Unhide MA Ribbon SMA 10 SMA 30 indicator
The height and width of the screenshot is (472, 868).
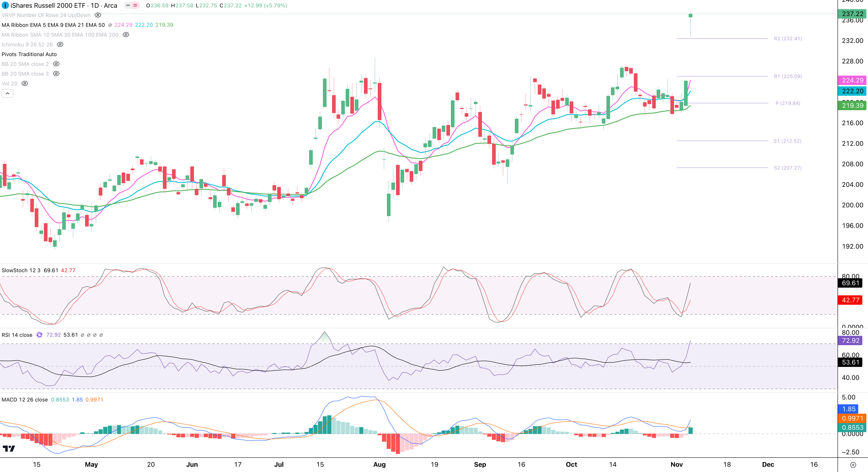tap(126, 35)
